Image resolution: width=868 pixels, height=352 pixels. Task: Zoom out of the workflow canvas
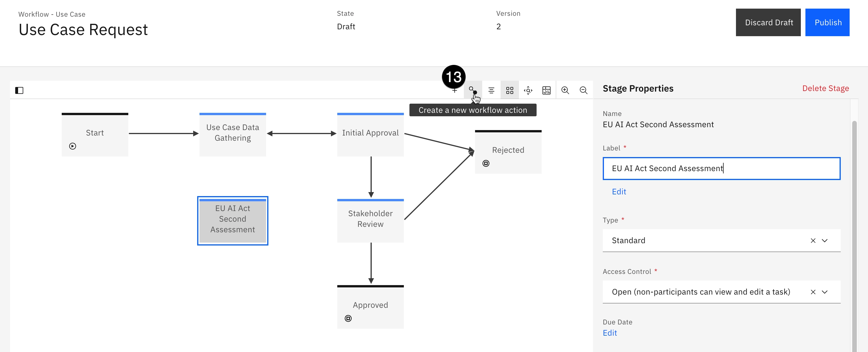(583, 90)
